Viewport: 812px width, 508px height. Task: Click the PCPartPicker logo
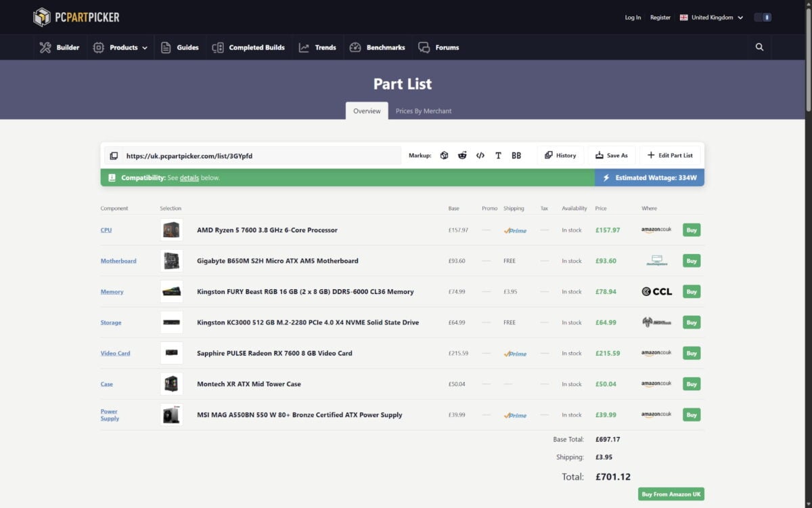tap(76, 17)
